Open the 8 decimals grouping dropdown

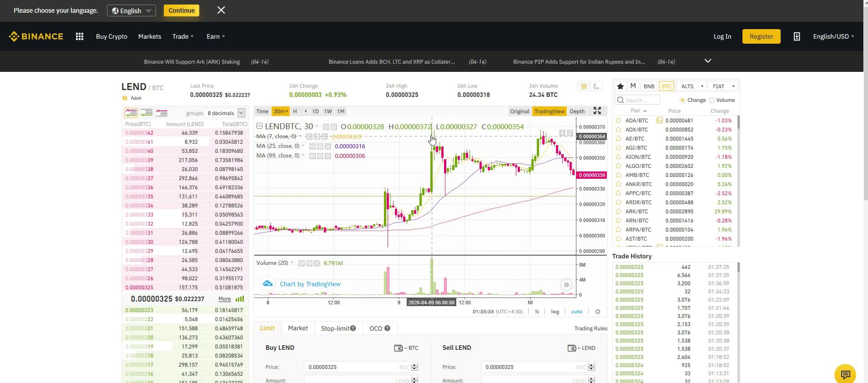[x=226, y=113]
